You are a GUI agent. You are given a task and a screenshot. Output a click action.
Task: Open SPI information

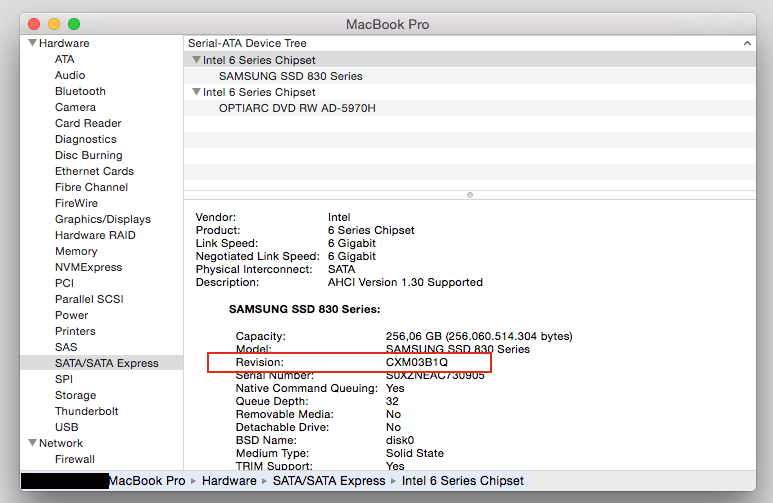pos(64,379)
